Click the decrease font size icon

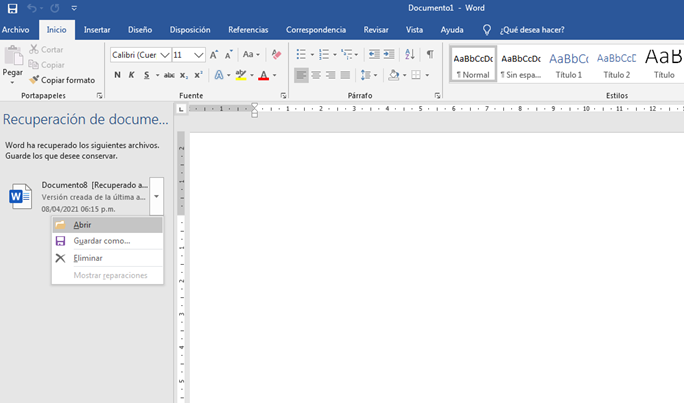229,55
